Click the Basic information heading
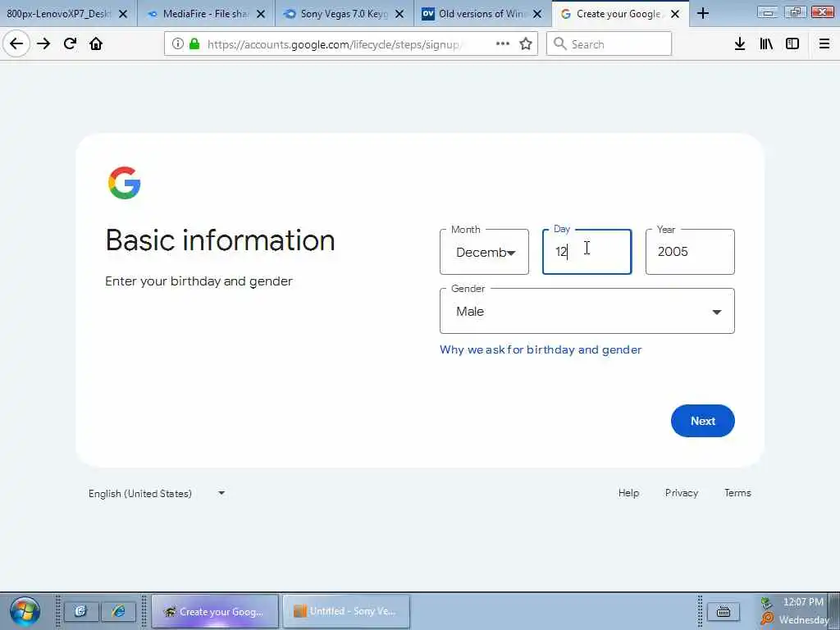Viewport: 840px width, 630px height. pyautogui.click(x=220, y=240)
